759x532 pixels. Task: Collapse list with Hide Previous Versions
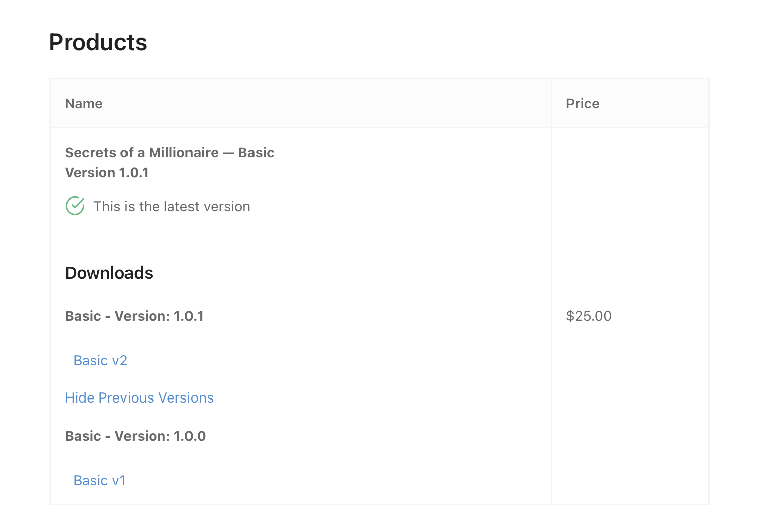coord(139,398)
